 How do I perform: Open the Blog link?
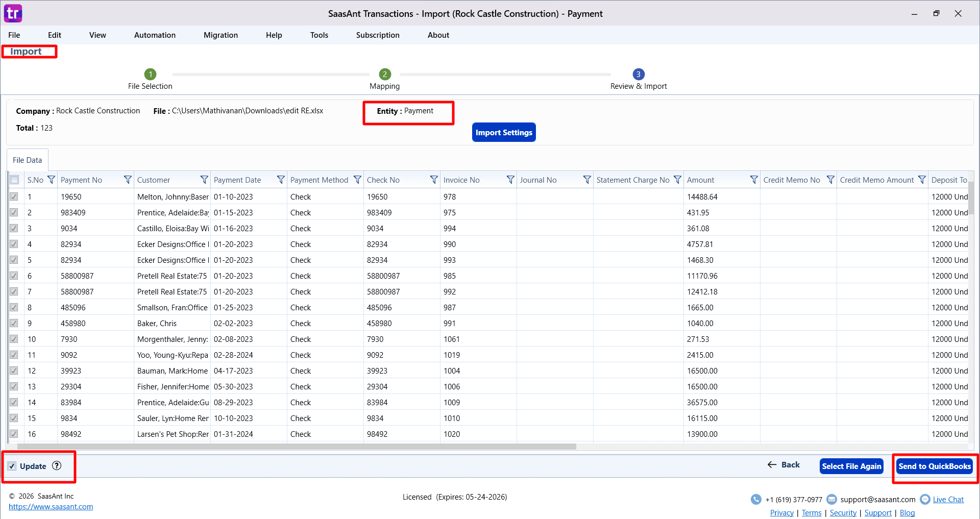[907, 512]
